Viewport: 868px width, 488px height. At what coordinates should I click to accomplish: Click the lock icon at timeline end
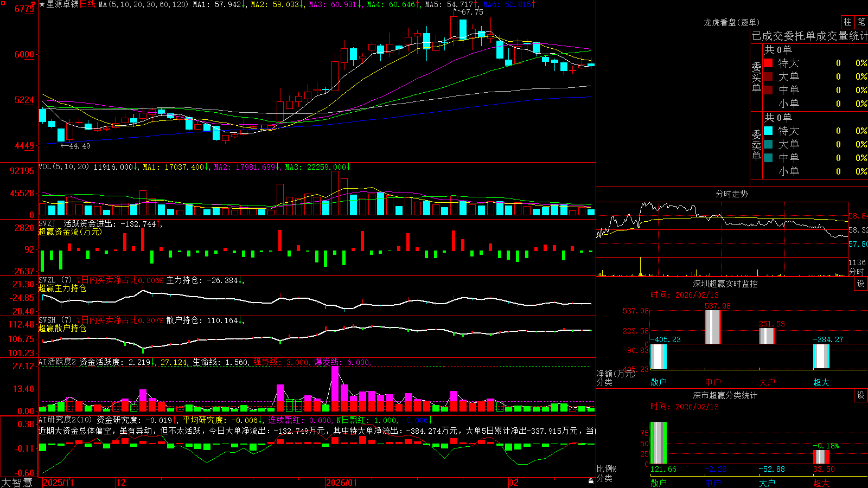591,481
